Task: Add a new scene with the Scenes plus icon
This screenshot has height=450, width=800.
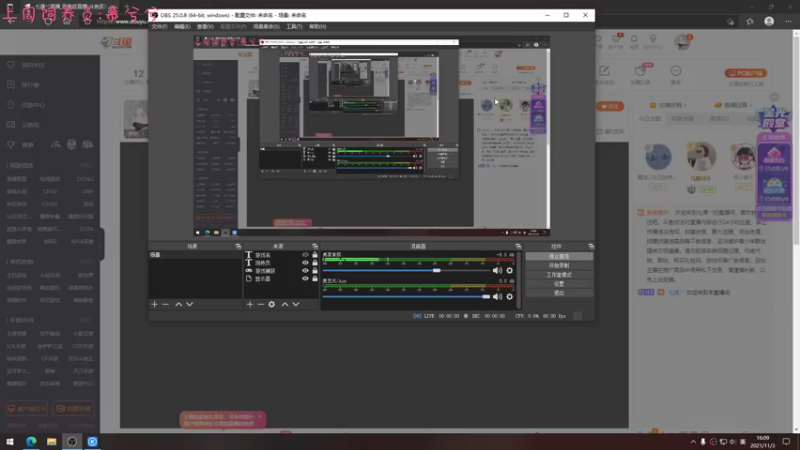Action: (x=155, y=304)
